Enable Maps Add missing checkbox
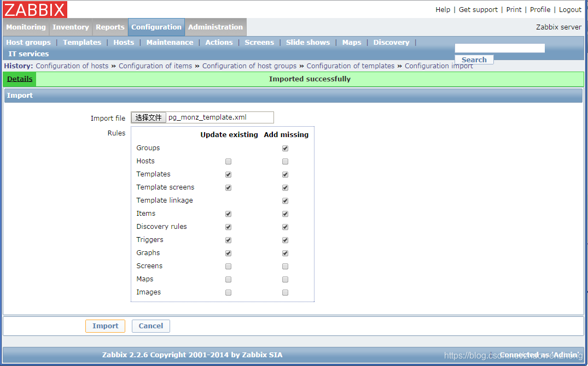This screenshot has height=366, width=588. click(286, 280)
